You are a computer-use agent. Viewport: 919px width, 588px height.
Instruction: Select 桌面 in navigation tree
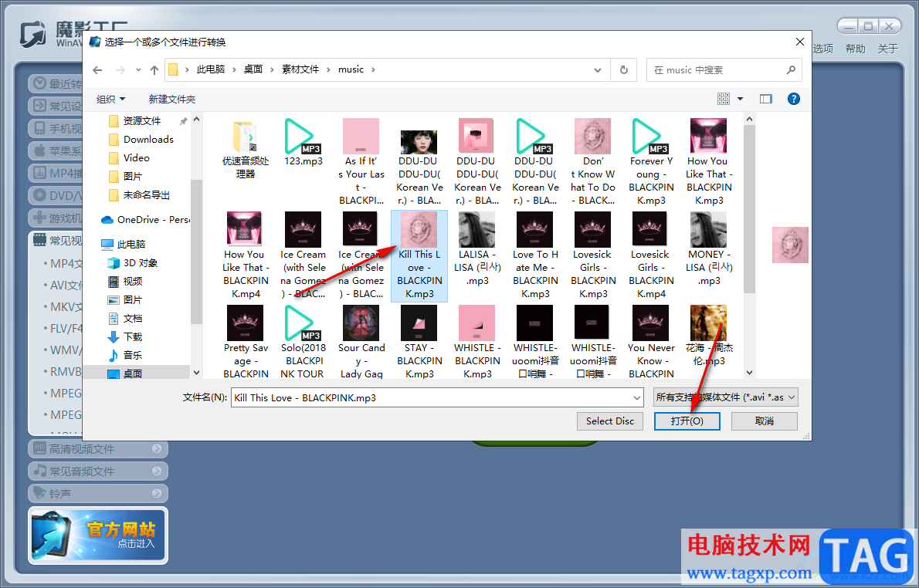click(x=133, y=373)
